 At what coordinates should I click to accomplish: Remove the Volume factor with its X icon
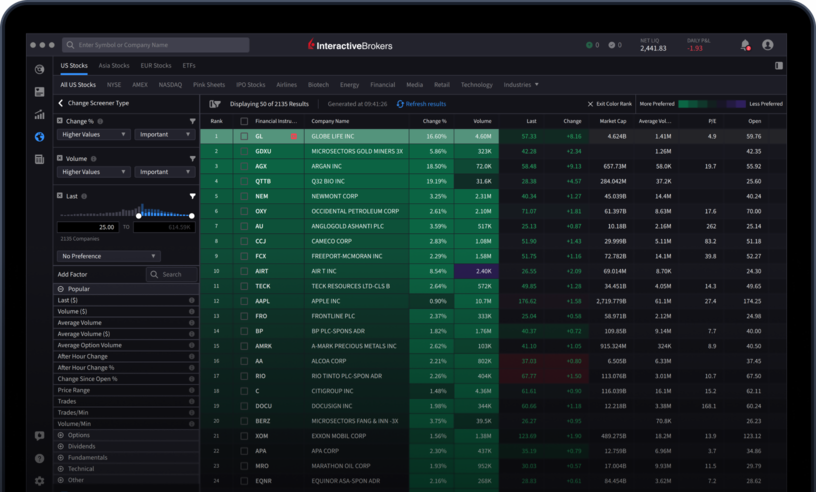[x=58, y=158]
